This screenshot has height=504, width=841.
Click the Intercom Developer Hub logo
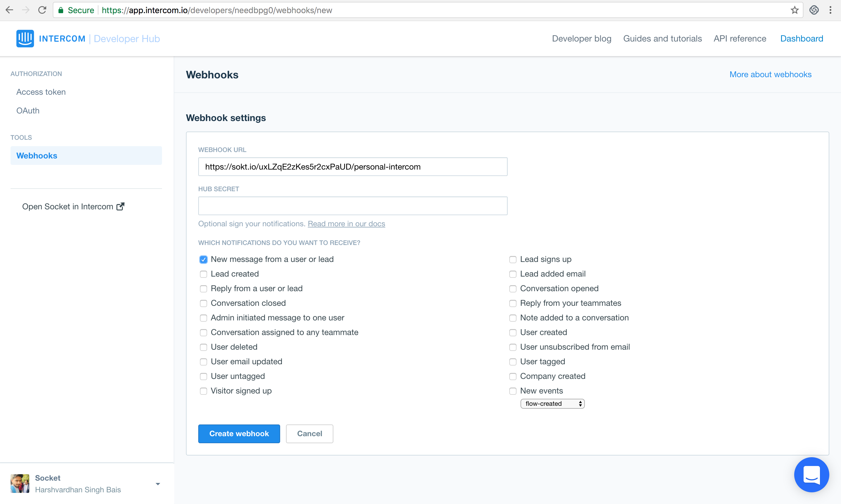(x=88, y=38)
